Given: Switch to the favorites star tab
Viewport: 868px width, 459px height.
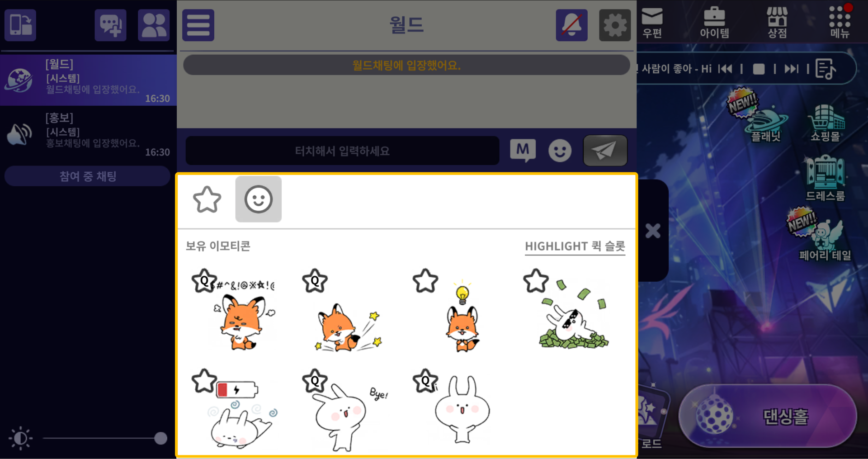Looking at the screenshot, I should (207, 199).
